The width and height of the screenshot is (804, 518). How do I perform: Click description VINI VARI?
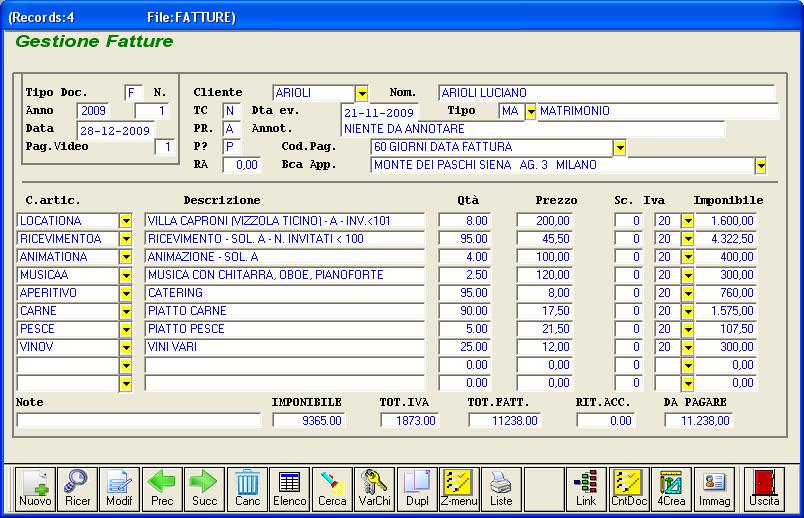[285, 347]
